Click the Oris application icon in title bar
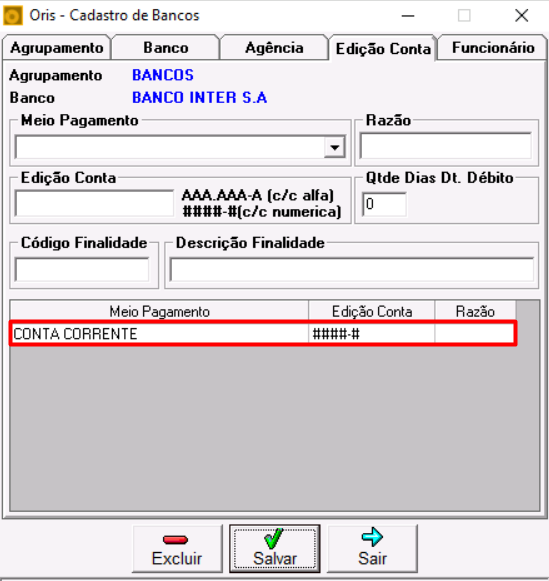Screen dimensions: 549x581 pos(13,16)
